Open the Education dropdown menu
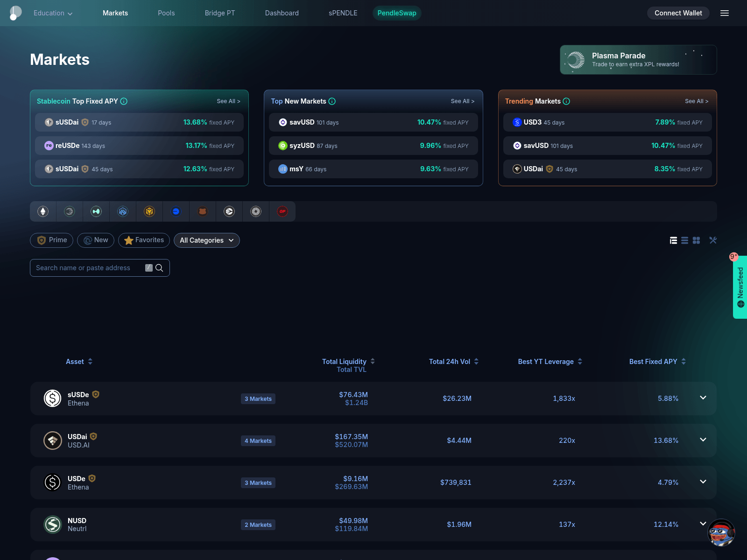The image size is (747, 560). pos(53,13)
